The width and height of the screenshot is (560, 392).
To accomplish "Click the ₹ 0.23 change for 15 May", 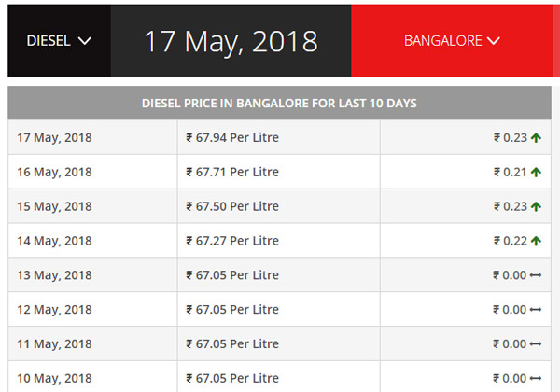I will pos(510,207).
